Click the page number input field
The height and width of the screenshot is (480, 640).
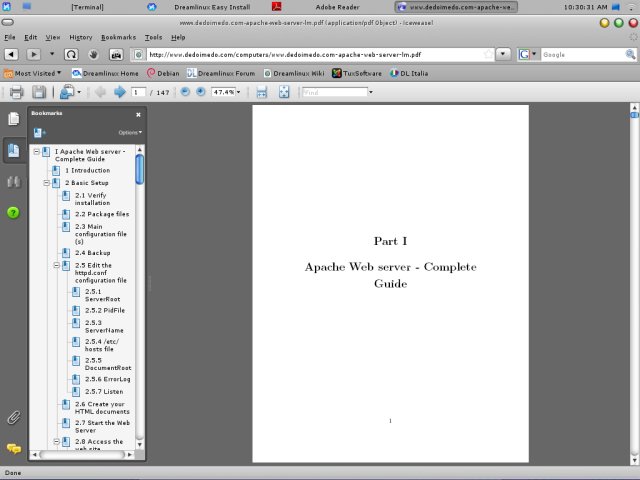138,92
